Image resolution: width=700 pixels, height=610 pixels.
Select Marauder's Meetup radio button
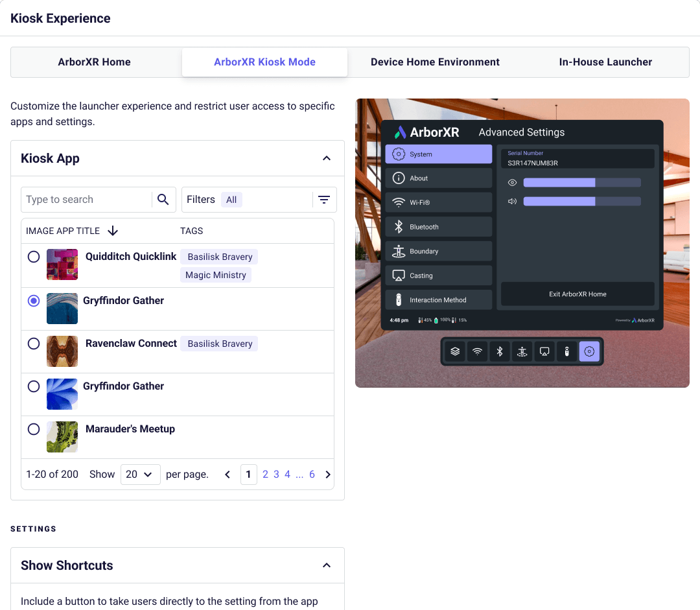[x=34, y=429]
